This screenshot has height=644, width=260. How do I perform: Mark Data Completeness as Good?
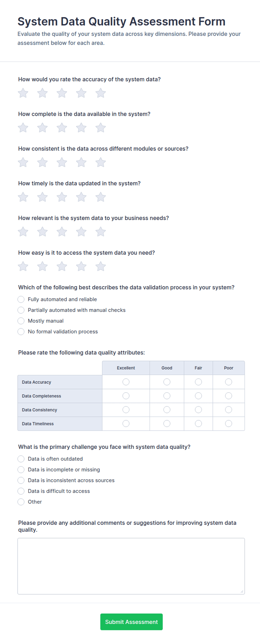coord(167,396)
